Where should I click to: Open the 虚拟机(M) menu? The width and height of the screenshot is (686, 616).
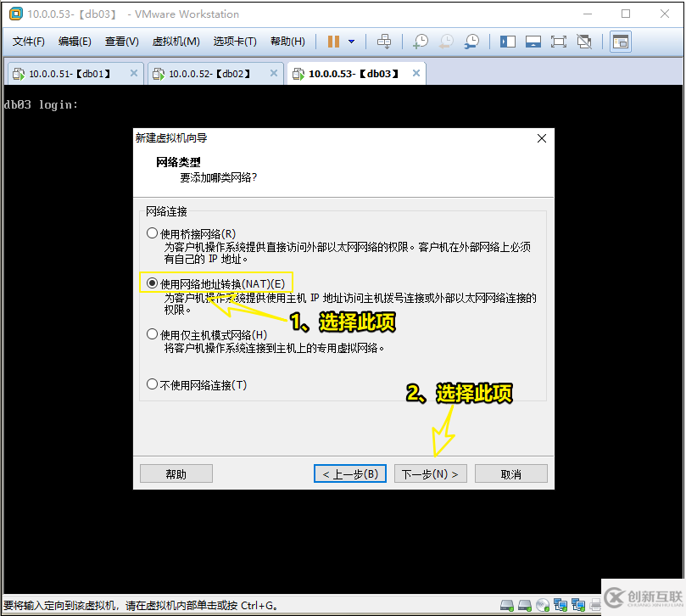tap(176, 42)
